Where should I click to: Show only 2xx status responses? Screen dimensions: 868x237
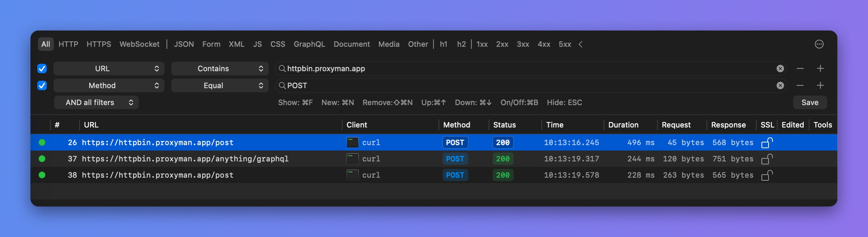click(502, 44)
